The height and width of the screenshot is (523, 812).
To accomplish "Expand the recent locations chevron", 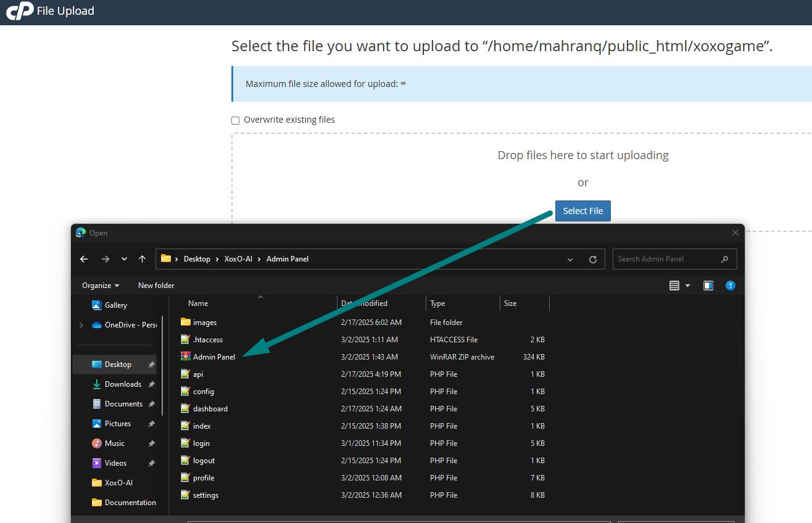I will (124, 259).
